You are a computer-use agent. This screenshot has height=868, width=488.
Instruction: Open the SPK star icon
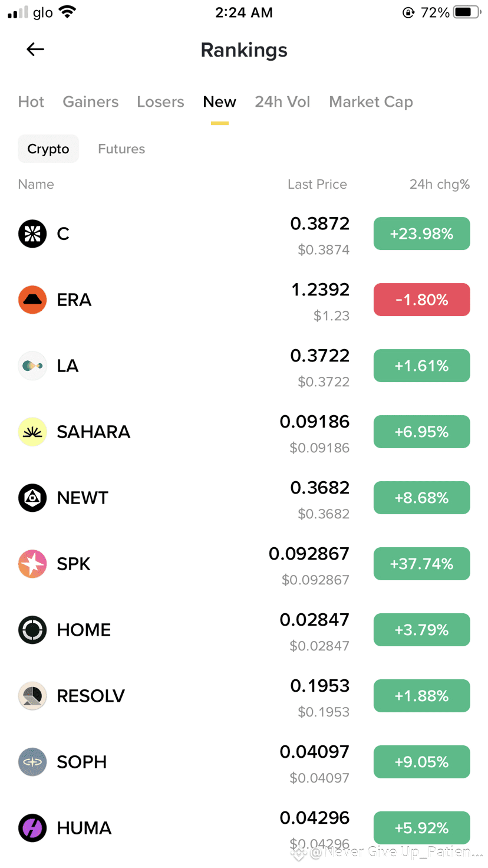coord(32,564)
